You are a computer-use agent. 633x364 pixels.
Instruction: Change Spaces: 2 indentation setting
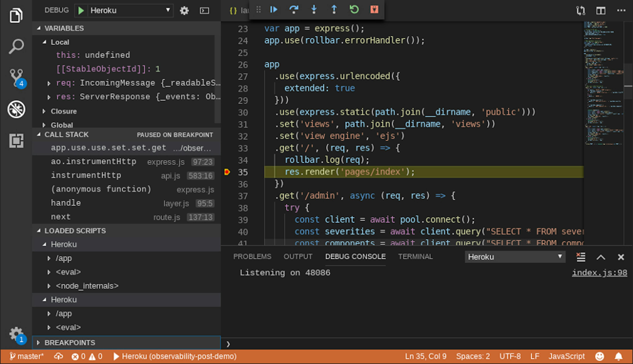coord(473,356)
